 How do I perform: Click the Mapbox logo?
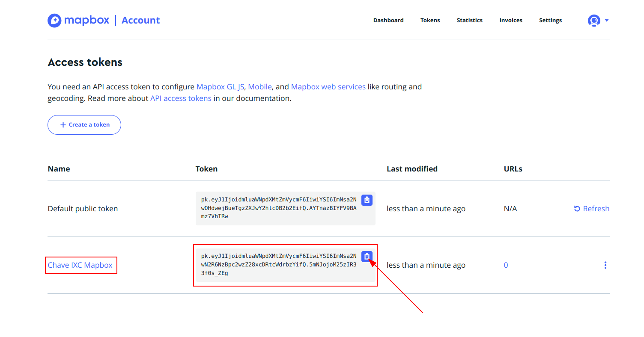(x=78, y=20)
